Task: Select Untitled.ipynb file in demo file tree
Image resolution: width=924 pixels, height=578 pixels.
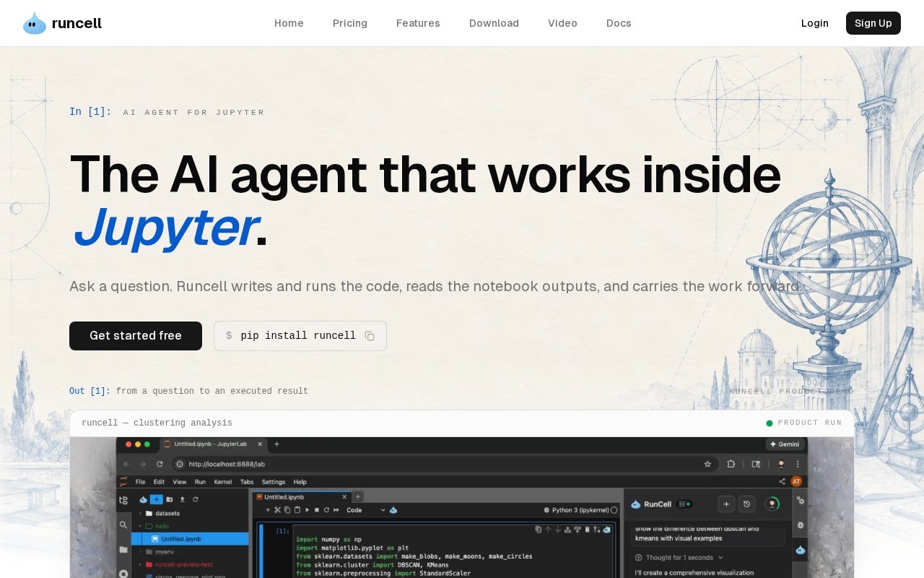Action: click(x=190, y=538)
